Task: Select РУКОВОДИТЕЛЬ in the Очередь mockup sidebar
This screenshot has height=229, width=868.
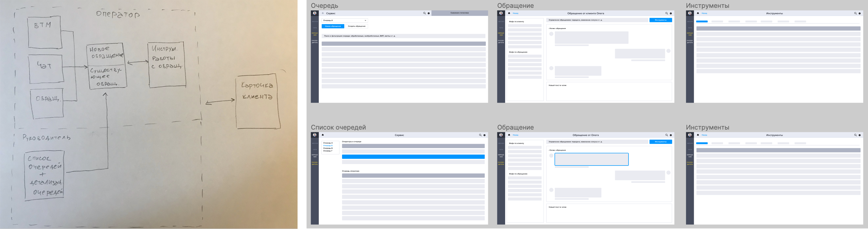Action: 315,42
